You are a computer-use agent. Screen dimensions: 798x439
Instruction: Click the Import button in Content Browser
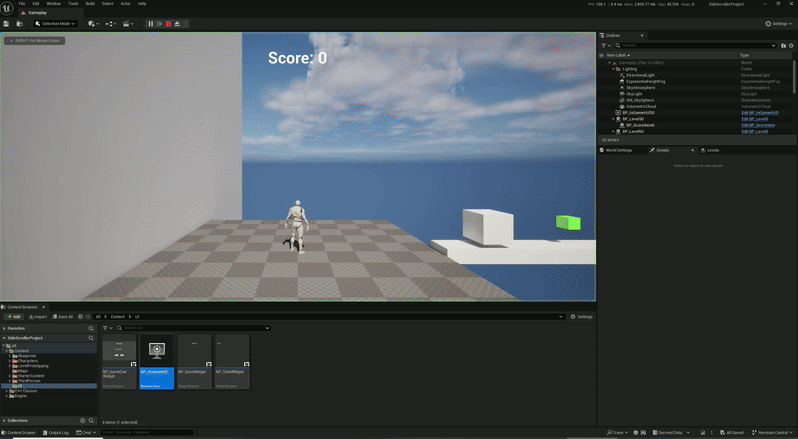(x=38, y=317)
